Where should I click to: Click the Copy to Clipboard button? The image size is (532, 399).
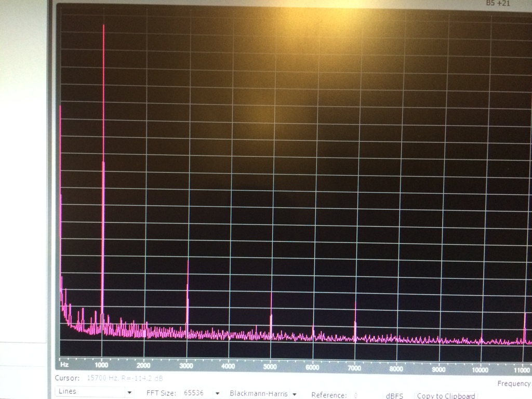(445, 395)
